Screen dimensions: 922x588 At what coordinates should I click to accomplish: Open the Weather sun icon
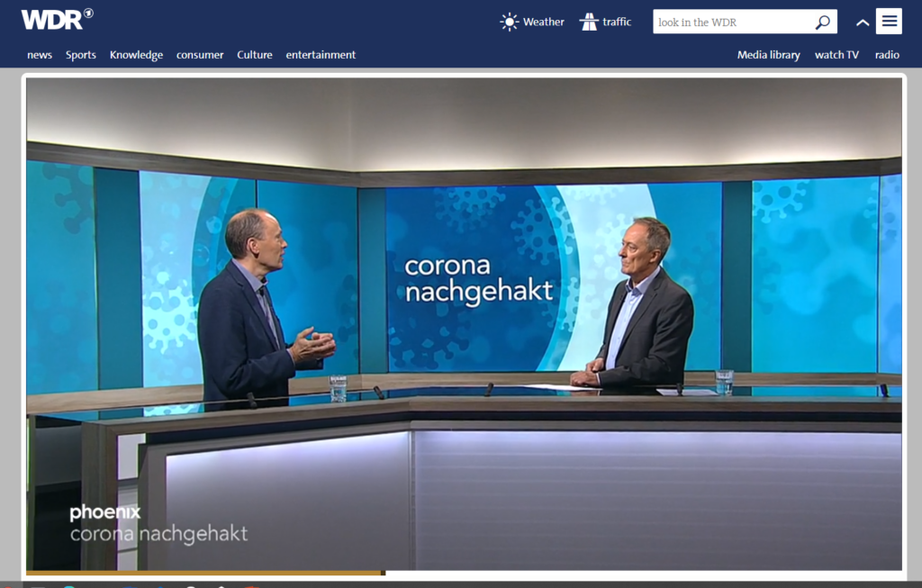click(x=510, y=23)
